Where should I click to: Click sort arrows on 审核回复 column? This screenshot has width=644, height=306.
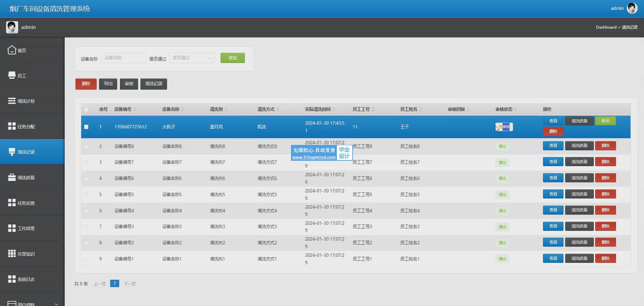(x=468, y=109)
